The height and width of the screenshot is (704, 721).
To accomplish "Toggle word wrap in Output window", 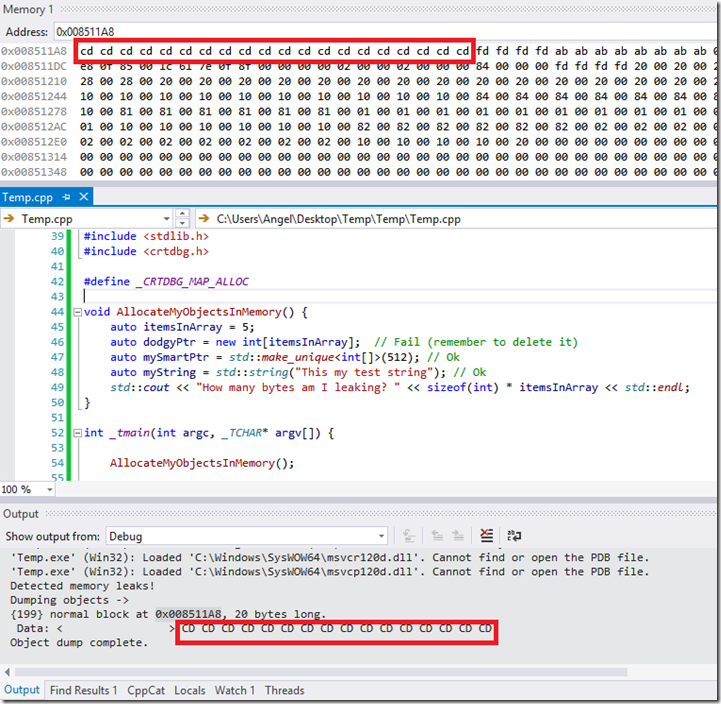I will pos(514,537).
